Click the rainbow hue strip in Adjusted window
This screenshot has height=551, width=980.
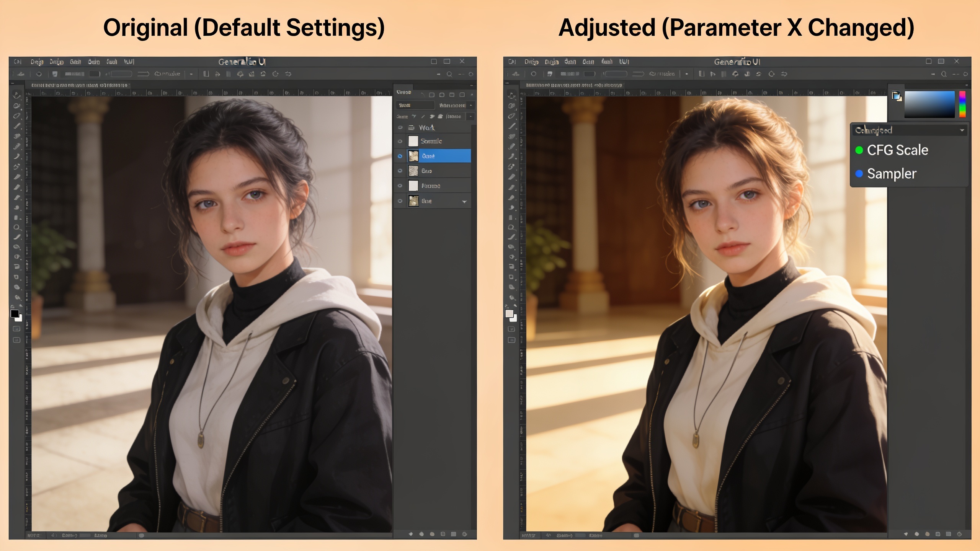[x=962, y=104]
